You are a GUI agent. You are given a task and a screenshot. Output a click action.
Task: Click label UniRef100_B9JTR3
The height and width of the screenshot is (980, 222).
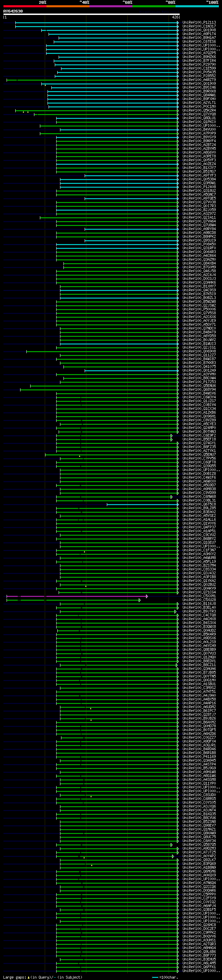[199, 612]
